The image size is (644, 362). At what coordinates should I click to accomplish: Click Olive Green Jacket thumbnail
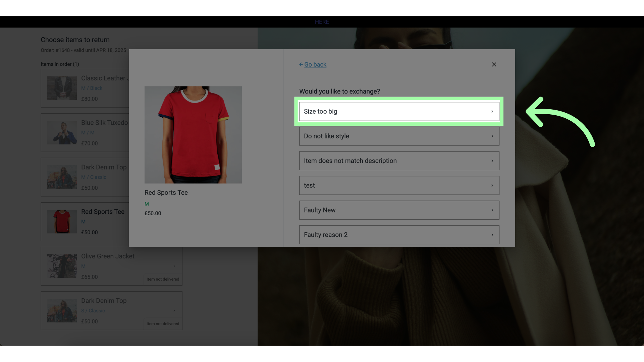coord(62,266)
